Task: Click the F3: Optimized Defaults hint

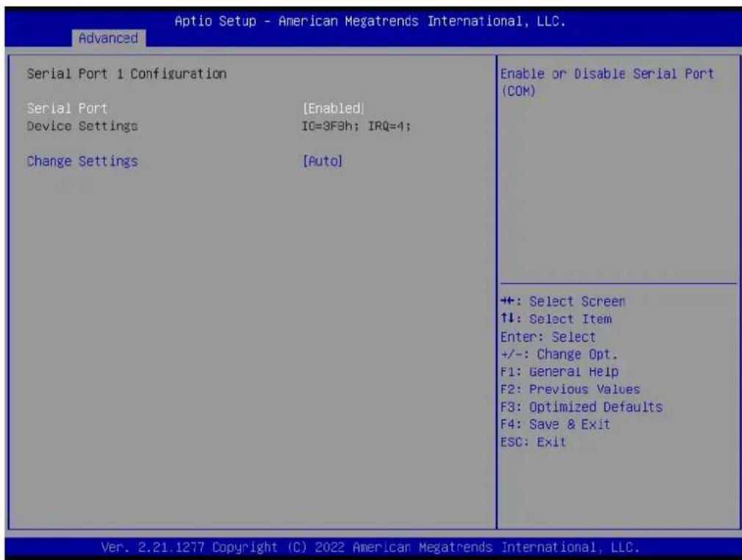Action: coord(582,407)
